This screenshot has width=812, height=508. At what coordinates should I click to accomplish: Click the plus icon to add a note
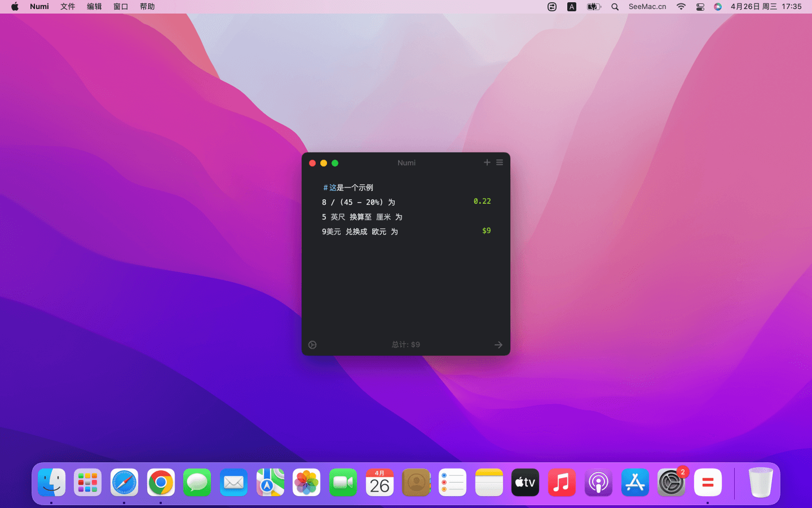[x=487, y=163]
